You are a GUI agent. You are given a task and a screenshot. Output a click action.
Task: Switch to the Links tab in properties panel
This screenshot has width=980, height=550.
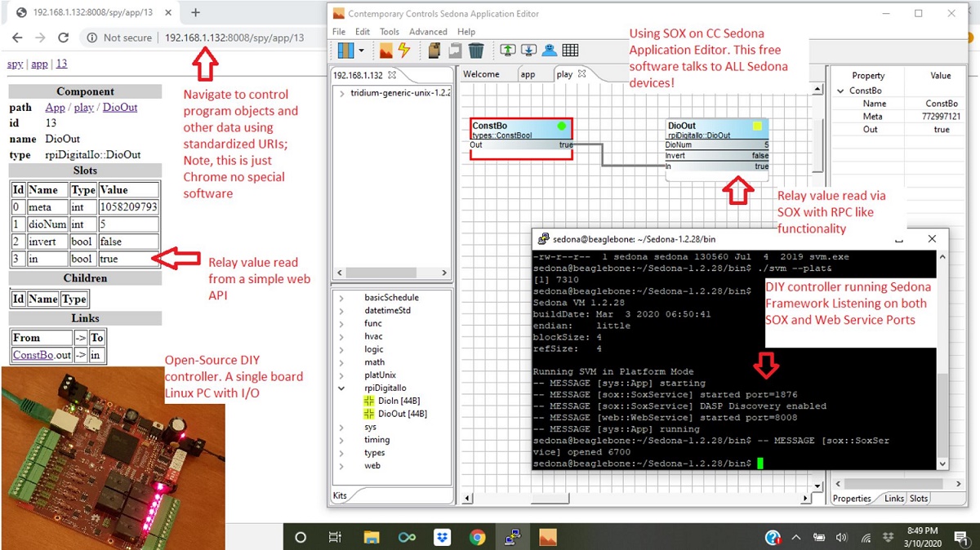[x=894, y=498]
